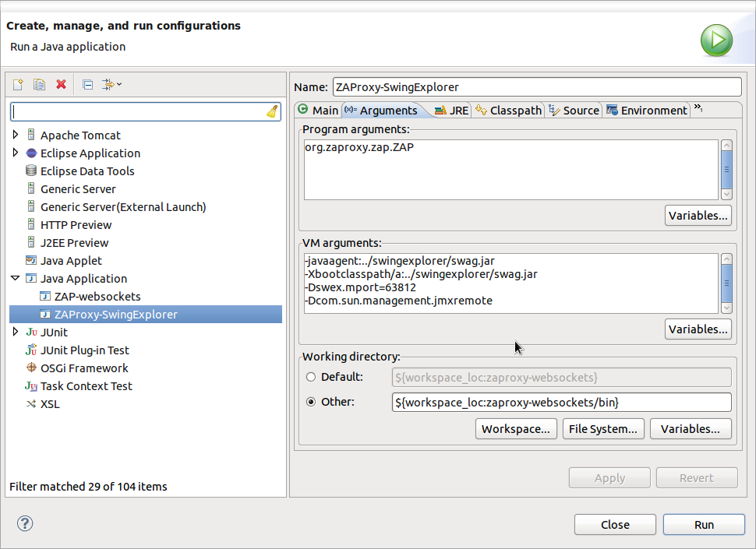Image resolution: width=756 pixels, height=549 pixels.
Task: Click the J2EE Preview icon
Action: [31, 242]
